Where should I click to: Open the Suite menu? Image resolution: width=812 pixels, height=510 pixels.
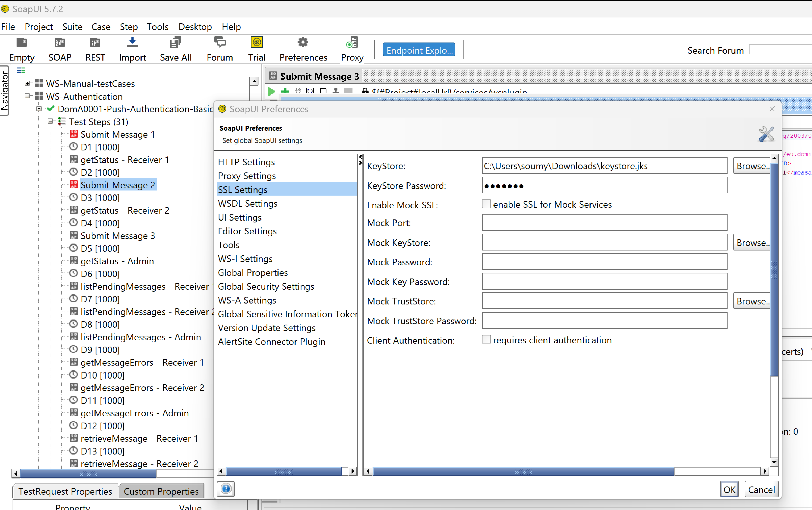click(72, 27)
